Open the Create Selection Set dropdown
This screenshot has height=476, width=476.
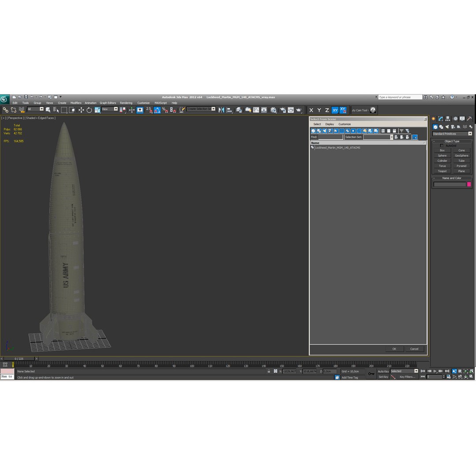click(x=201, y=109)
